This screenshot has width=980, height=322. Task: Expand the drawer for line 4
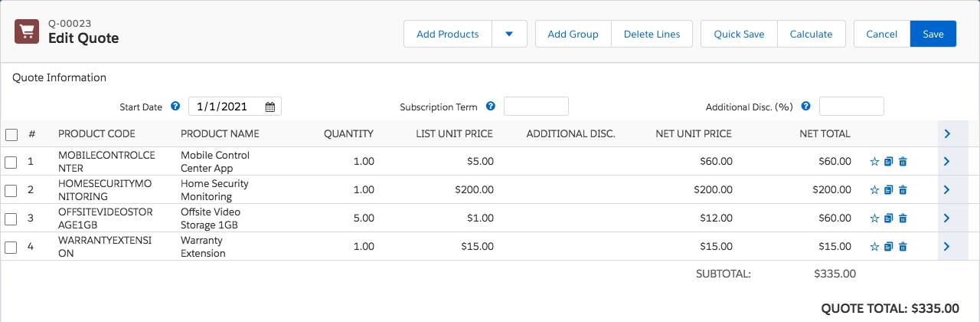947,247
